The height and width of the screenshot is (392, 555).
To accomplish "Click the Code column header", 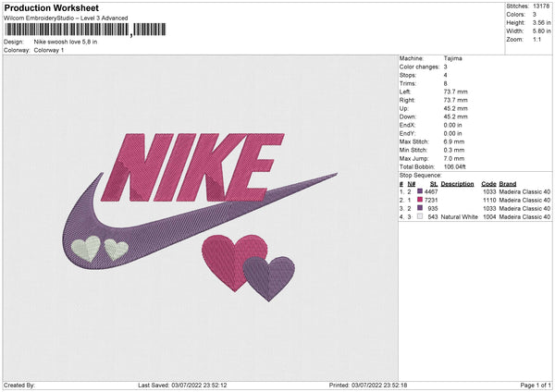I will point(488,184).
